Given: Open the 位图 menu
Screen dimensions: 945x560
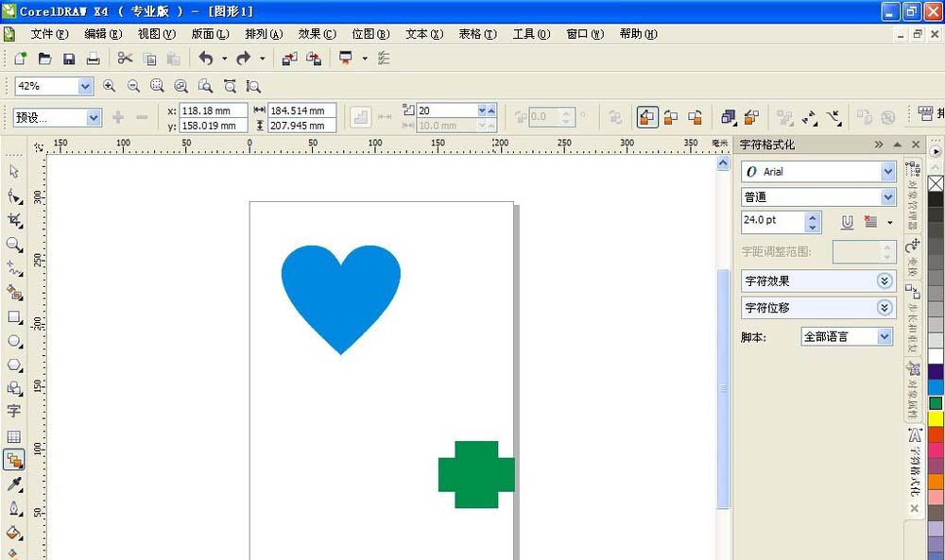Looking at the screenshot, I should pyautogui.click(x=370, y=34).
